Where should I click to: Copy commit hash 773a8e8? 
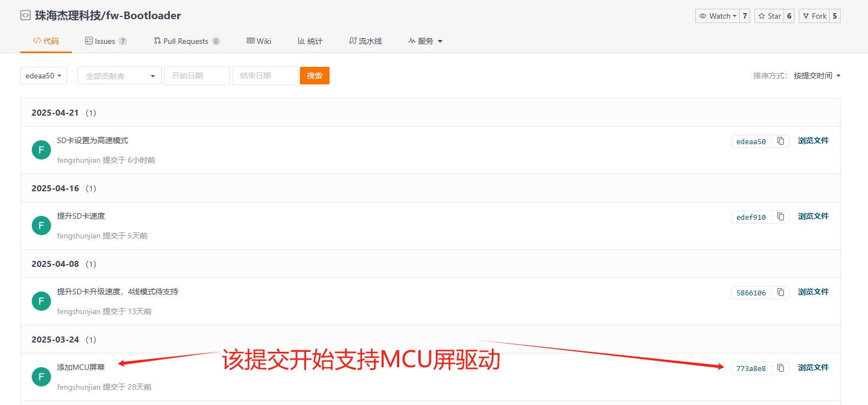780,368
